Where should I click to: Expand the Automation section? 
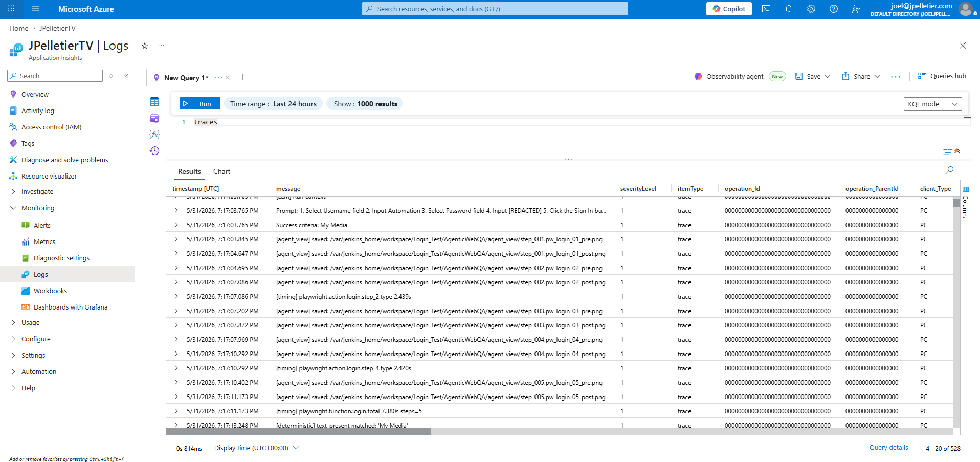click(x=13, y=371)
